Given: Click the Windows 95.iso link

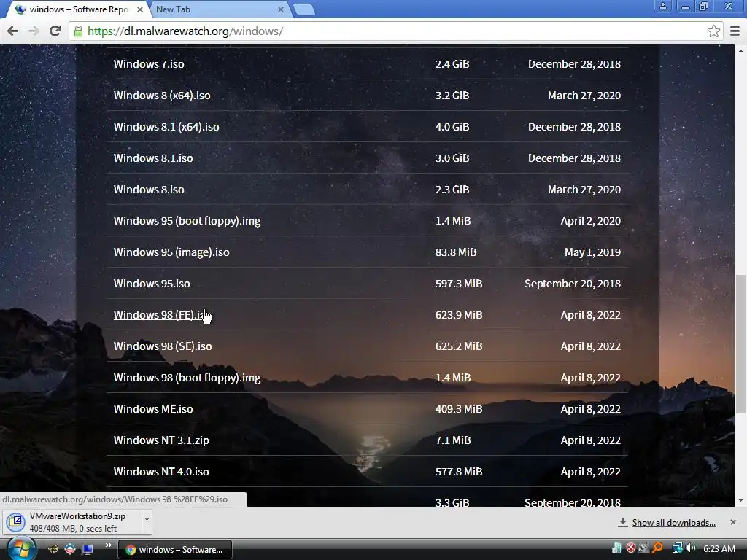Looking at the screenshot, I should coord(152,284).
